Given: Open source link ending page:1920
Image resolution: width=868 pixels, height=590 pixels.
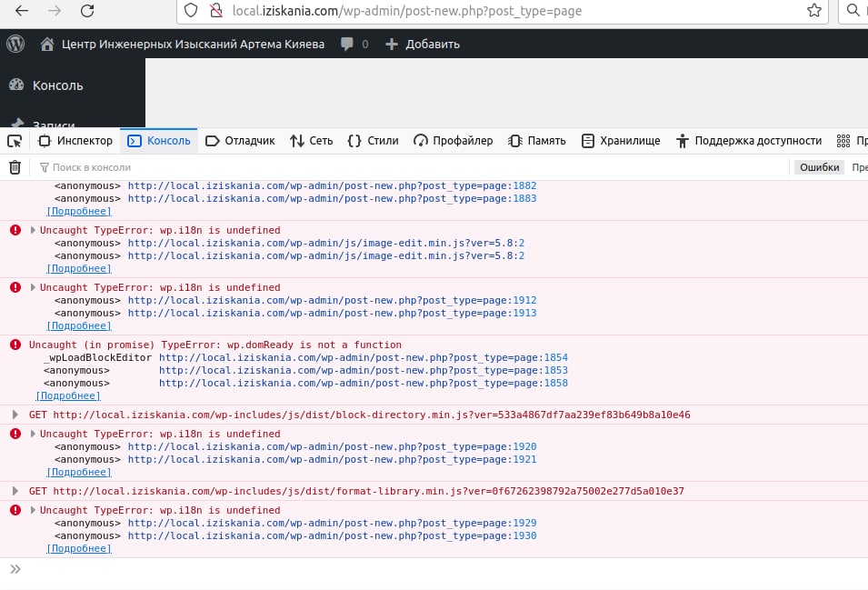Looking at the screenshot, I should click(x=332, y=446).
